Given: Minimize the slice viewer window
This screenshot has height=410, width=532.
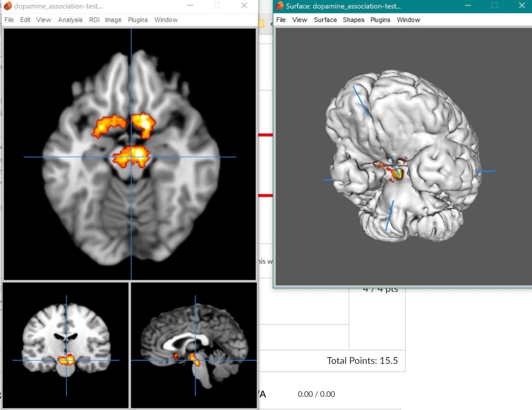Looking at the screenshot, I should click(189, 6).
